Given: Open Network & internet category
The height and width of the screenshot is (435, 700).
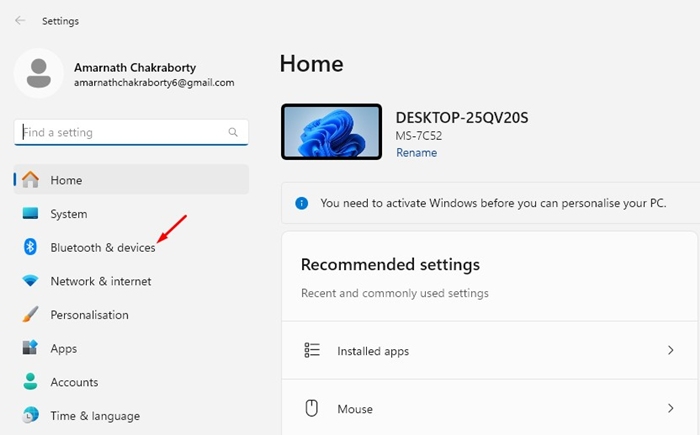Looking at the screenshot, I should 131,281.
